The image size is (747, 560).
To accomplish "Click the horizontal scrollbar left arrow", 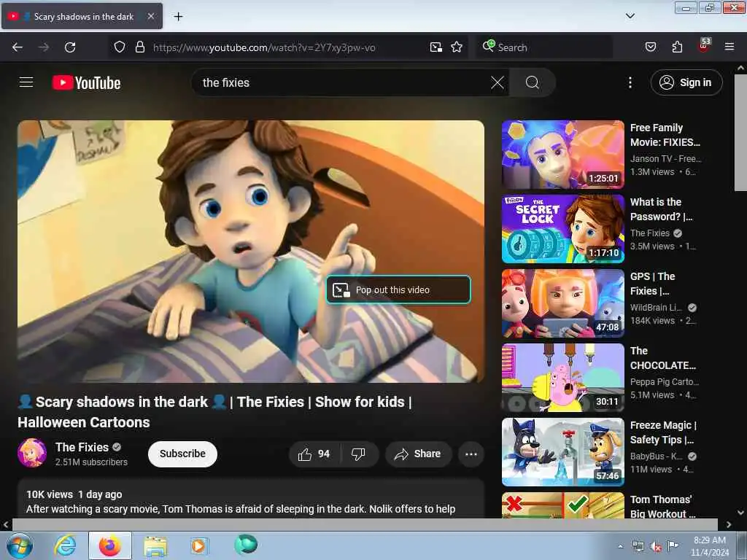I will 6,524.
